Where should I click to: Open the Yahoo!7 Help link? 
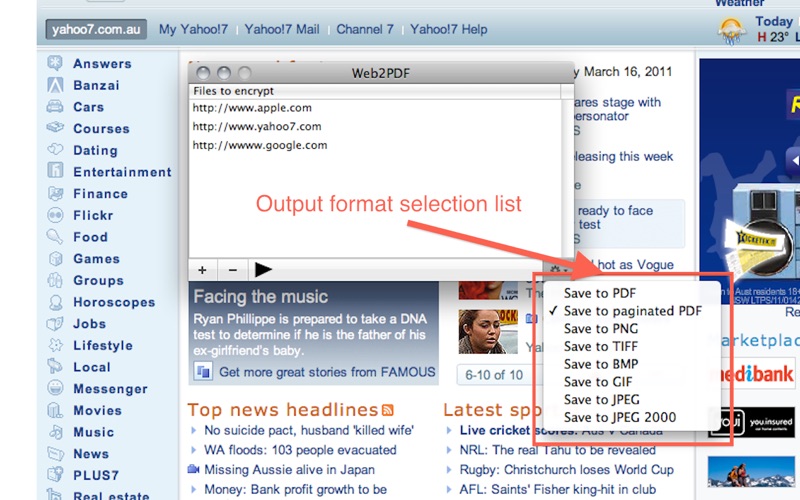pos(448,30)
